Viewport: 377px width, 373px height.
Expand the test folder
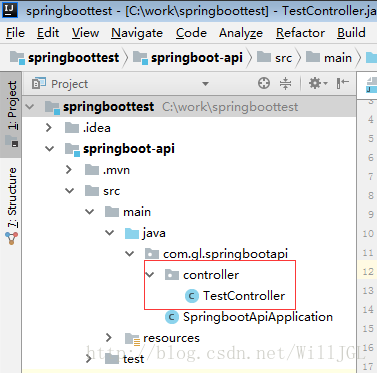(x=89, y=359)
